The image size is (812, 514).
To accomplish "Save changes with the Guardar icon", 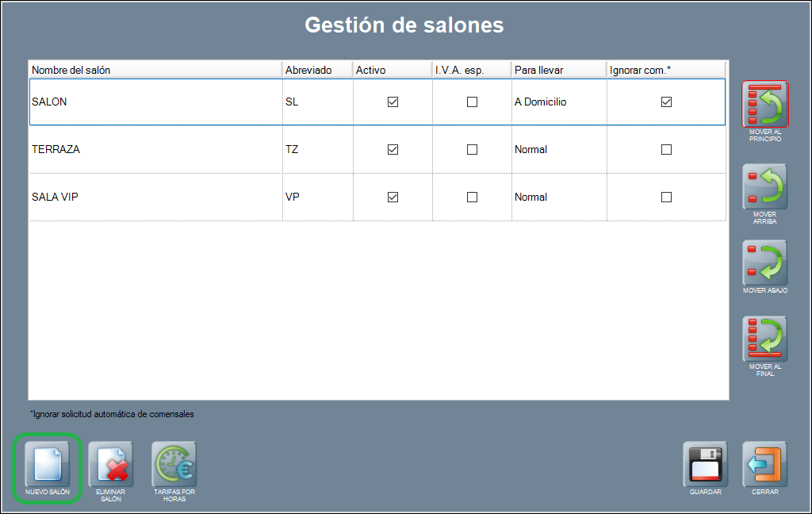I will [705, 464].
